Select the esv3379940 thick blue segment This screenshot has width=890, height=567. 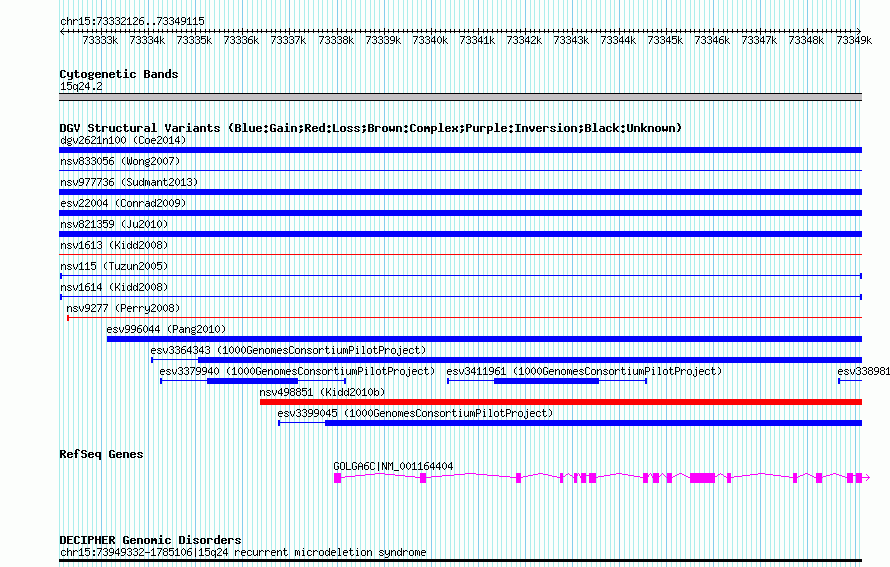253,381
